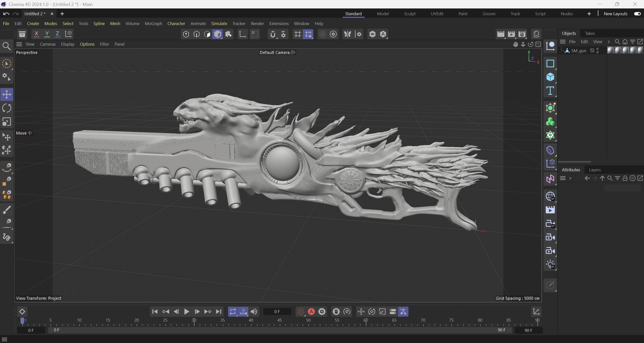Switch to the Takes tab
The width and height of the screenshot is (644, 343).
(590, 33)
